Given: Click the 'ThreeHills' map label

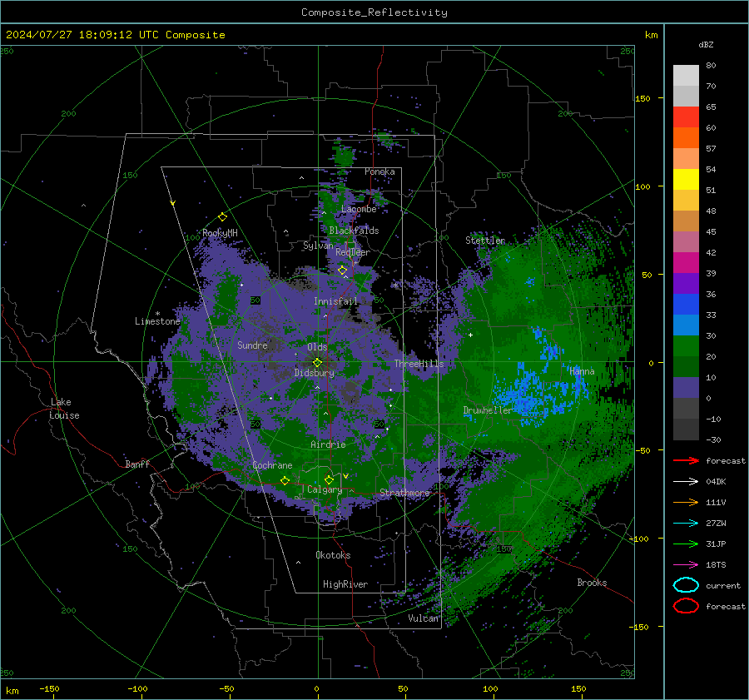Looking at the screenshot, I should 419,364.
